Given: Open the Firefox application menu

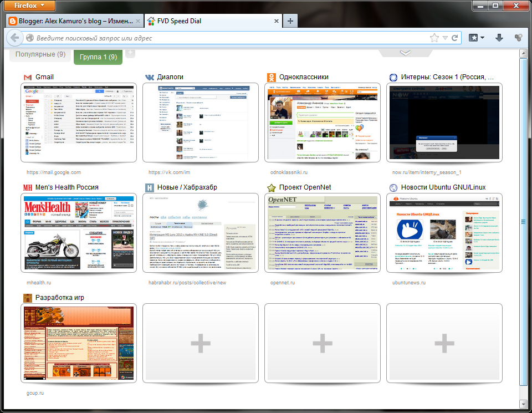Looking at the screenshot, I should pyautogui.click(x=29, y=6).
